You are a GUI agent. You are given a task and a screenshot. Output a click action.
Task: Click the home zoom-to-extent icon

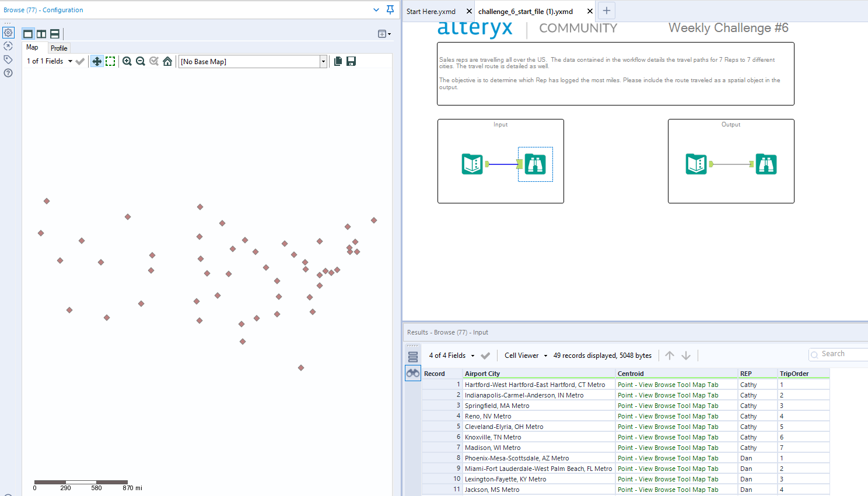pyautogui.click(x=167, y=61)
